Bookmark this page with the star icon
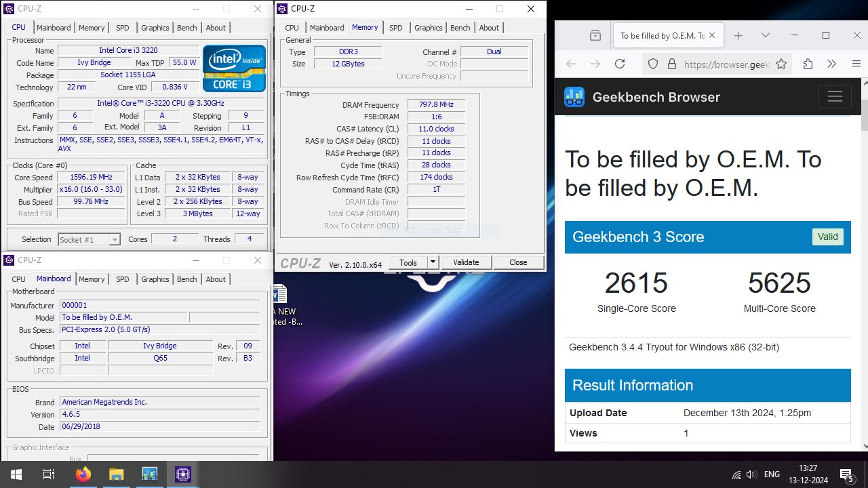The image size is (868, 488). pyautogui.click(x=781, y=64)
